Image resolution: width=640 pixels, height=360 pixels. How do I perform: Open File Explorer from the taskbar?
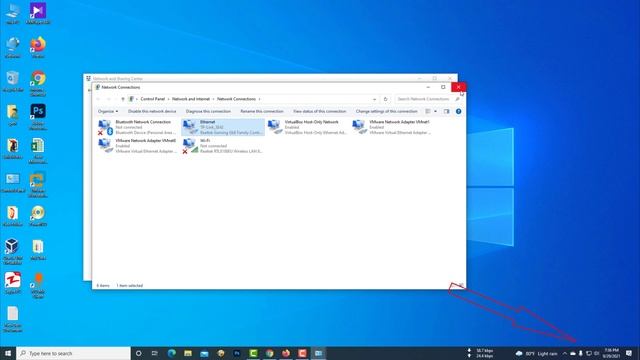(x=188, y=353)
